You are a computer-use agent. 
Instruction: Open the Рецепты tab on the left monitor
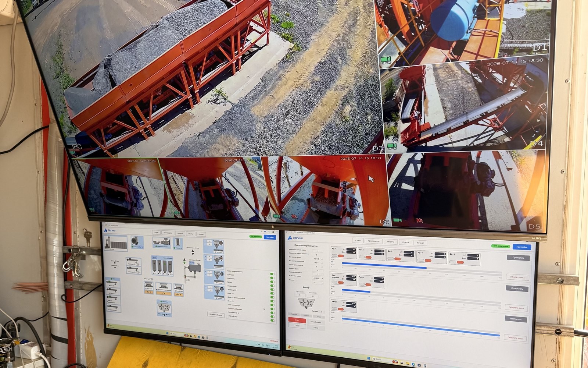[180, 234]
